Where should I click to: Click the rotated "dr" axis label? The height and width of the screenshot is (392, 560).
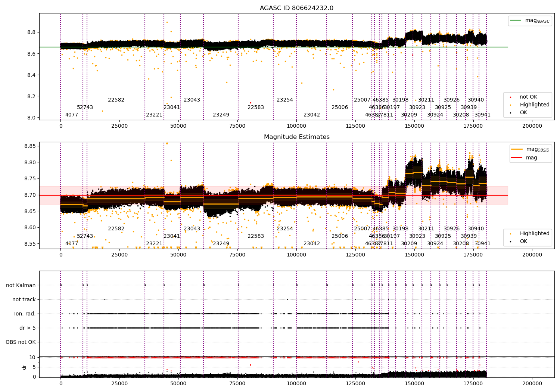[24, 367]
